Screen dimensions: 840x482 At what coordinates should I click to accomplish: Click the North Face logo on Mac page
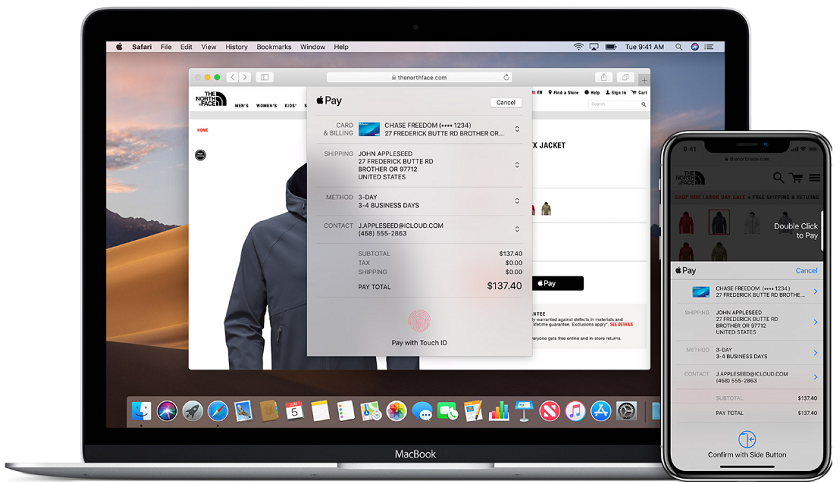[x=211, y=99]
